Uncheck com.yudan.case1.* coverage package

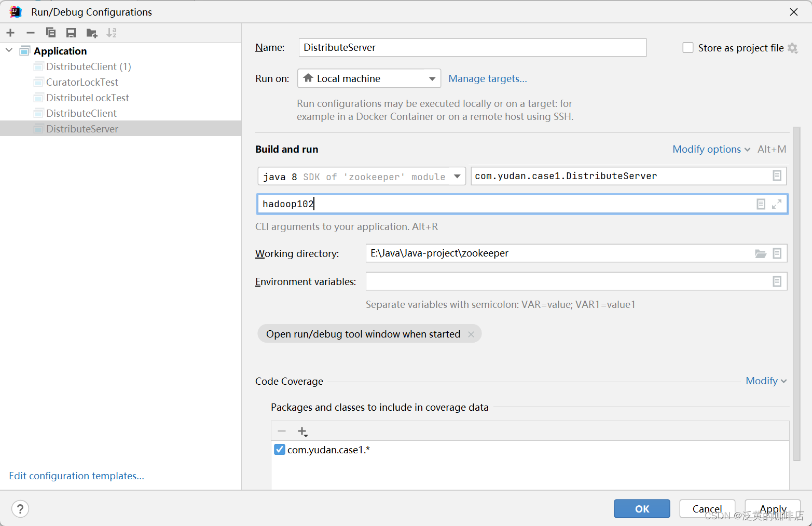point(280,450)
